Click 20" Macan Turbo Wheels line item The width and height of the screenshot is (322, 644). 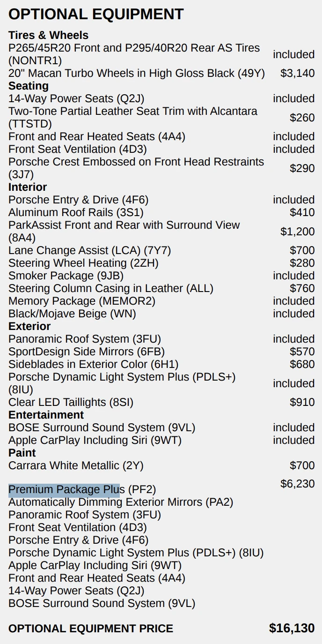(x=136, y=73)
